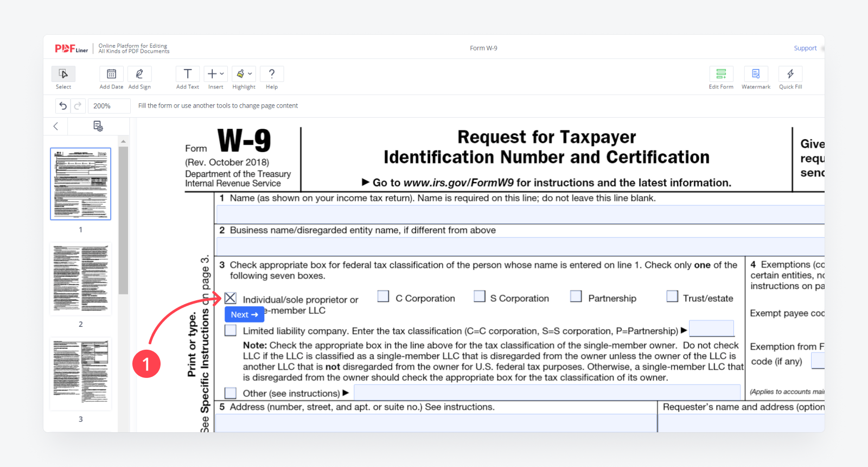Redo the last action
The image size is (868, 467).
pos(78,106)
